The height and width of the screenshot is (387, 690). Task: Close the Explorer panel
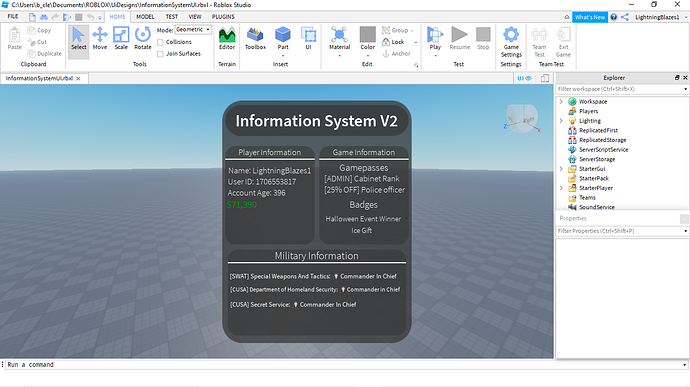(685, 77)
